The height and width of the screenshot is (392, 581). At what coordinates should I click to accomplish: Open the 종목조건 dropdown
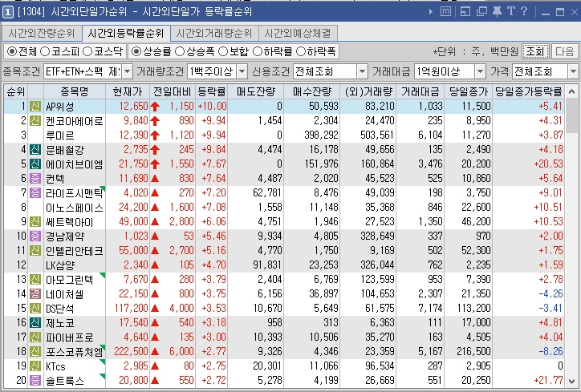(x=127, y=71)
